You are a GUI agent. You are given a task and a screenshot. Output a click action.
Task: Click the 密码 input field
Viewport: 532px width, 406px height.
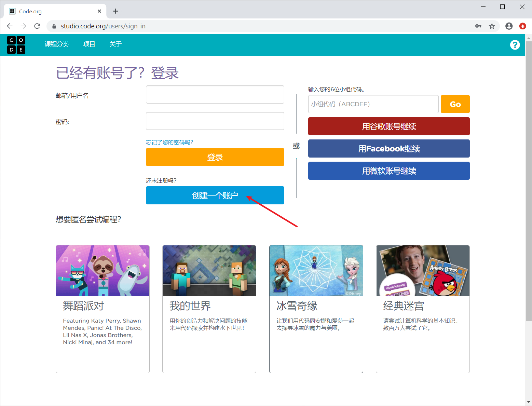(x=215, y=121)
